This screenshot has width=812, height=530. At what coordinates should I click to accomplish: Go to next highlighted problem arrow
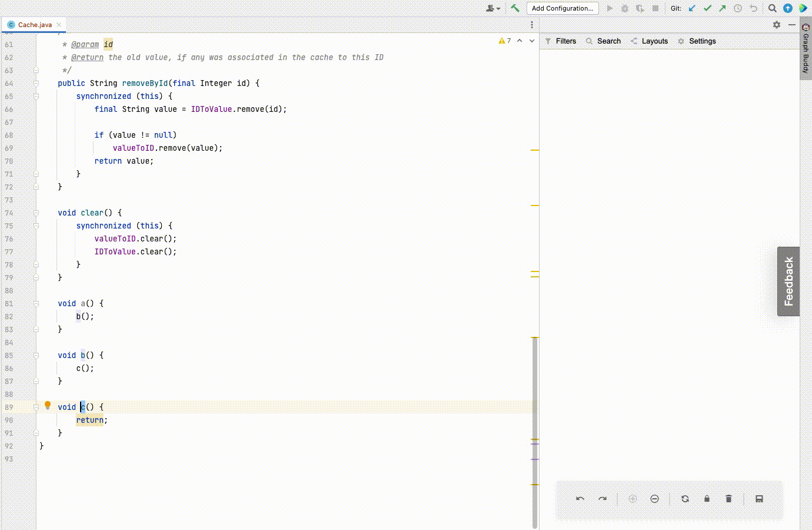[x=532, y=41]
